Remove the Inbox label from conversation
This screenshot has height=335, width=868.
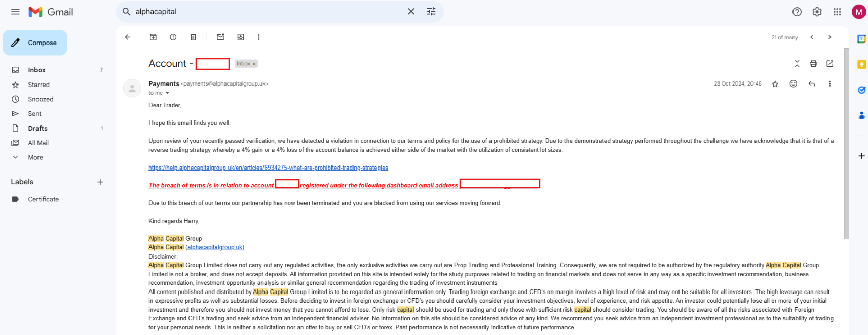254,64
